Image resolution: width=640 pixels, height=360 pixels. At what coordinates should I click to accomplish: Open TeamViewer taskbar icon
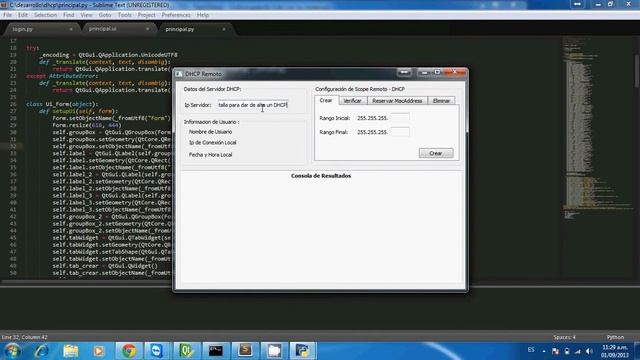pos(157,351)
